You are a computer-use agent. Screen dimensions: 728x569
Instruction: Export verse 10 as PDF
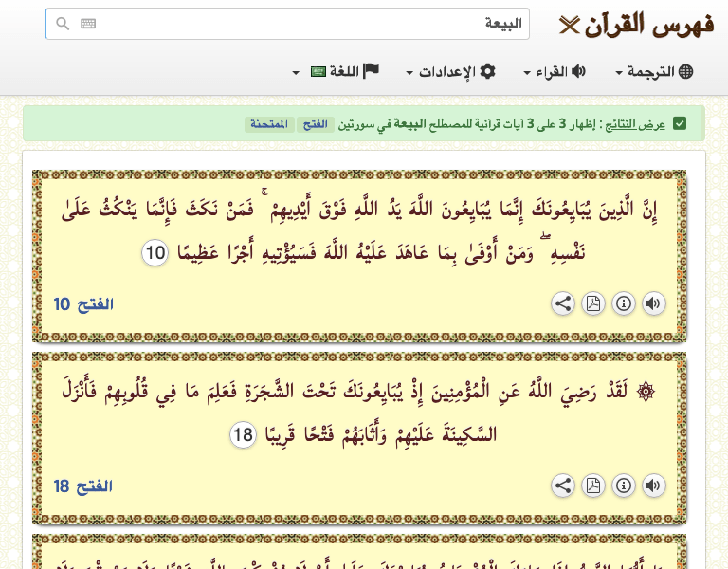(x=593, y=303)
